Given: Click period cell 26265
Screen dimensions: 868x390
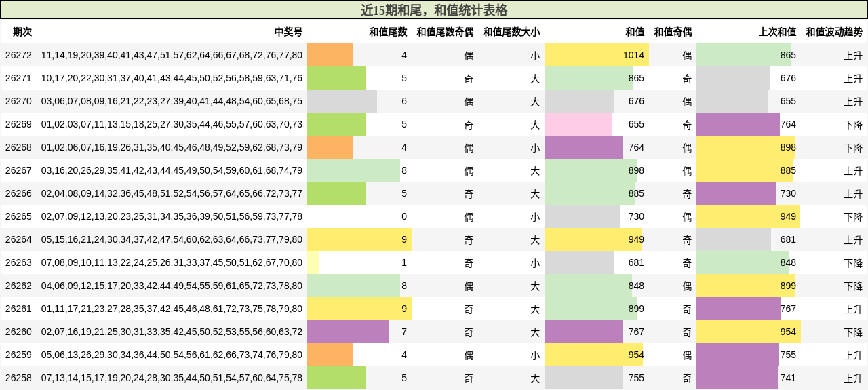Looking at the screenshot, I should click(x=18, y=216).
